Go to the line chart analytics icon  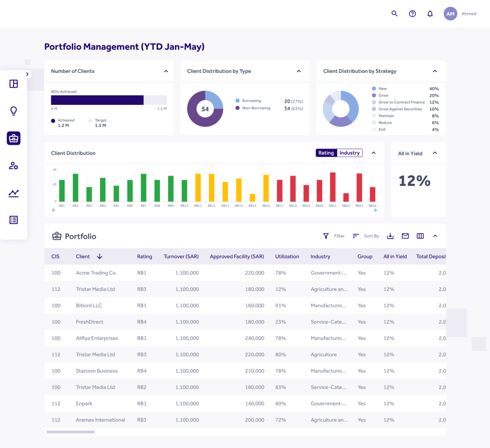[13, 193]
